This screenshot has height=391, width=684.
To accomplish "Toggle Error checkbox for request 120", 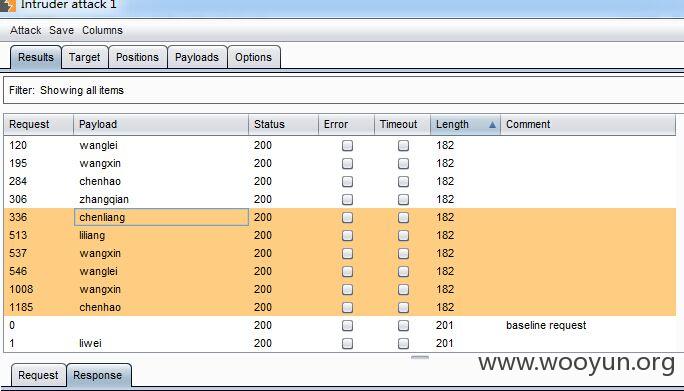I will click(347, 145).
